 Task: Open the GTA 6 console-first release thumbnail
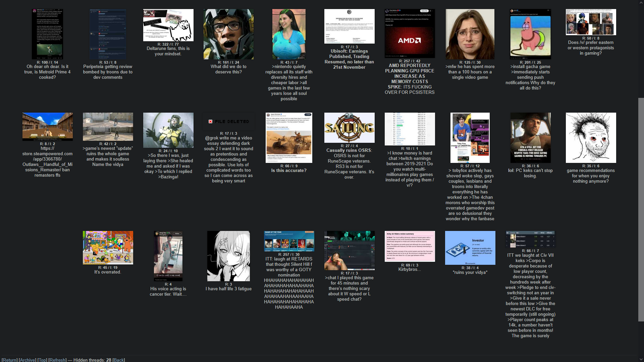click(x=530, y=138)
